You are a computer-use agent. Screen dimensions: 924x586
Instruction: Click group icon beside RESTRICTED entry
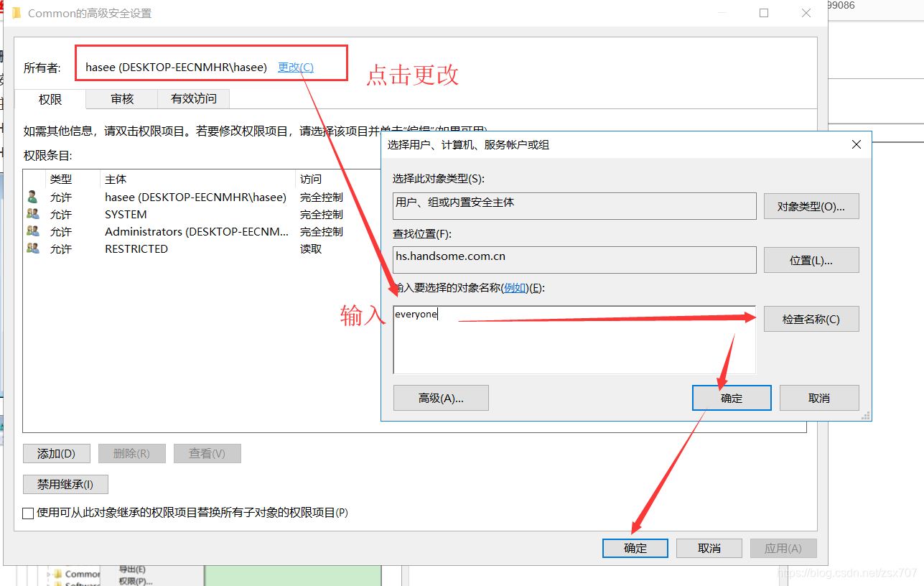point(32,248)
